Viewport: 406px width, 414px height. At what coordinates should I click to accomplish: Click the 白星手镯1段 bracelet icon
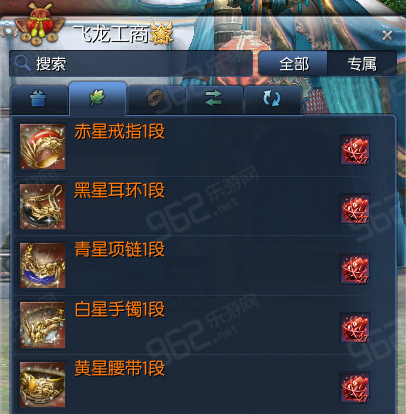[42, 325]
